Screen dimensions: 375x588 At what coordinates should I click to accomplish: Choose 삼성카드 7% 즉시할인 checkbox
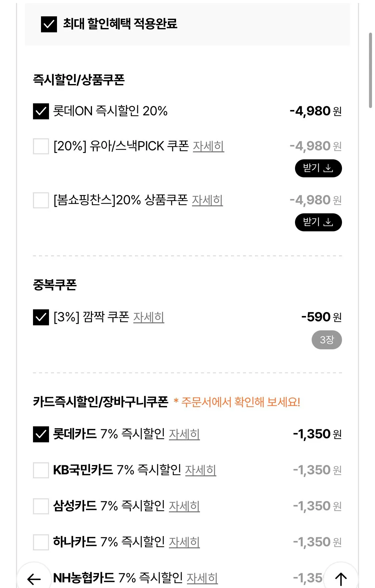click(41, 506)
